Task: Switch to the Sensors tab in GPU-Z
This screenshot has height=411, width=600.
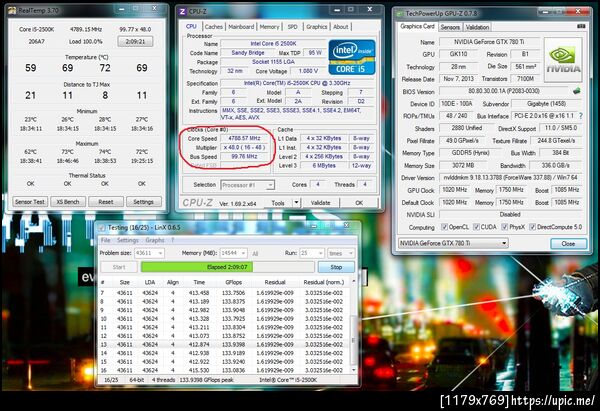Action: (450, 27)
